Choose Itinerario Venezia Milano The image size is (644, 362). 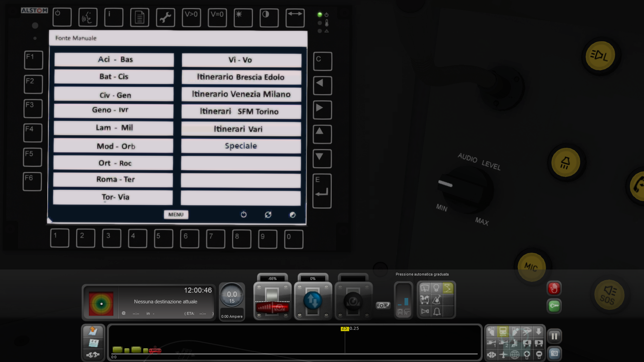(241, 95)
